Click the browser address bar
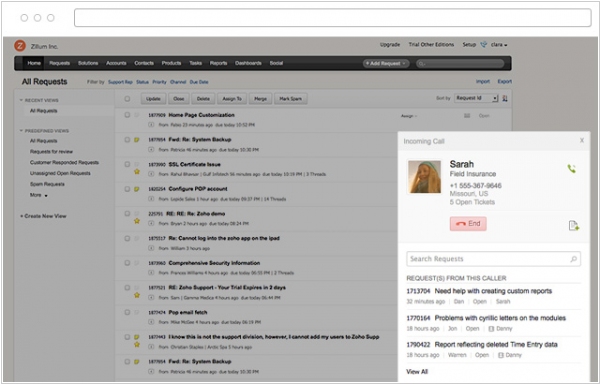600x384 pixels. tap(333, 18)
